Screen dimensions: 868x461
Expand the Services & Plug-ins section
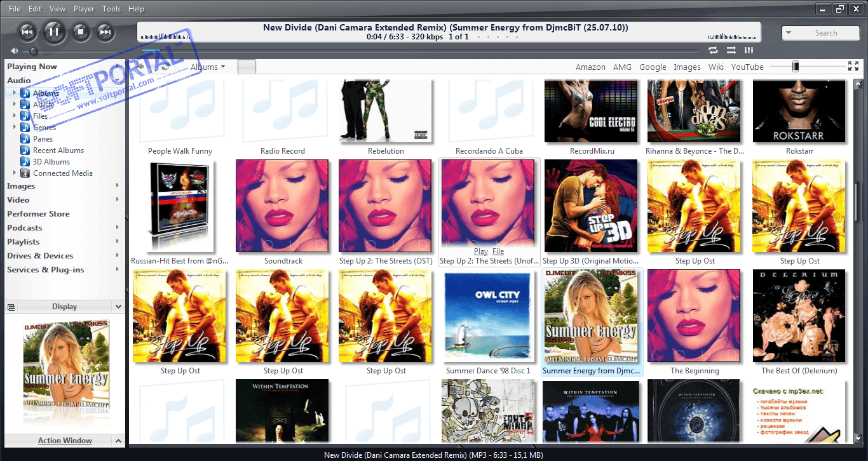tap(118, 269)
